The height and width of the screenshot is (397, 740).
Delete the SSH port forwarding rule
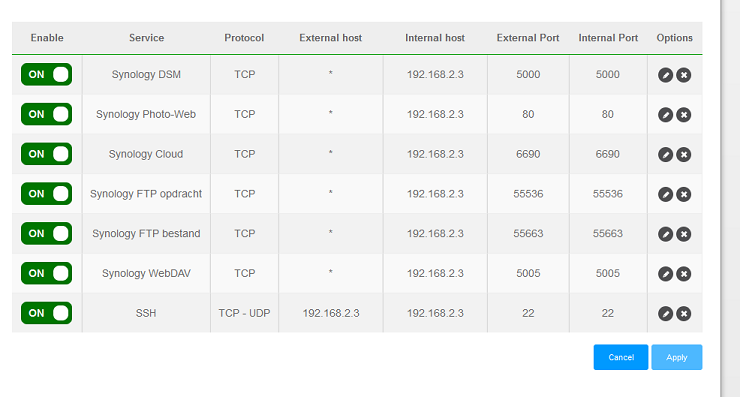(x=683, y=313)
